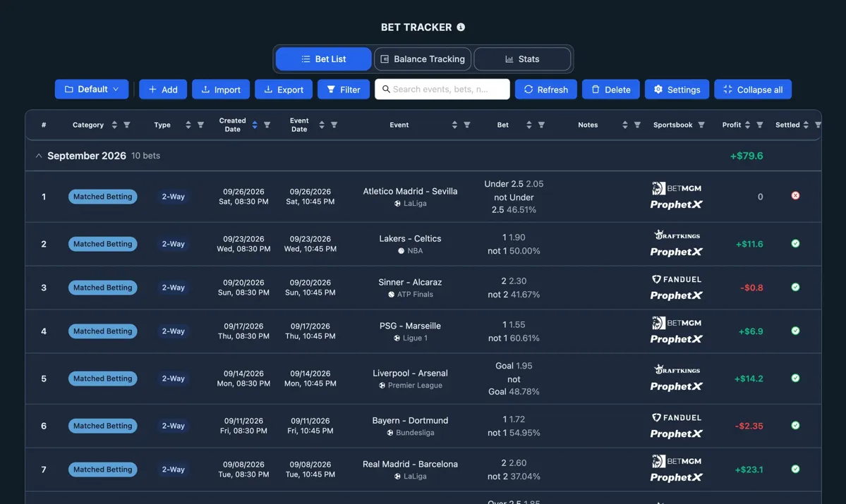This screenshot has height=504, width=846.
Task: Click the '+$79.6' September total profit
Action: (x=747, y=156)
